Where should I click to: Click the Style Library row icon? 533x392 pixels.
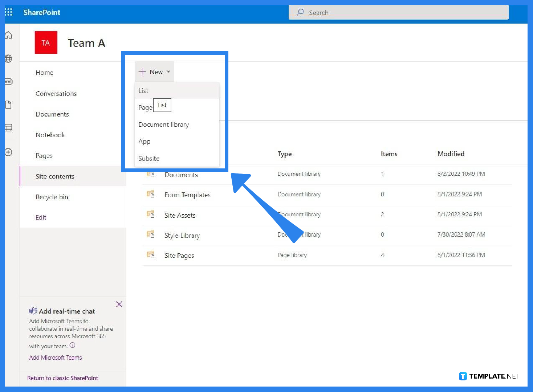coord(150,234)
